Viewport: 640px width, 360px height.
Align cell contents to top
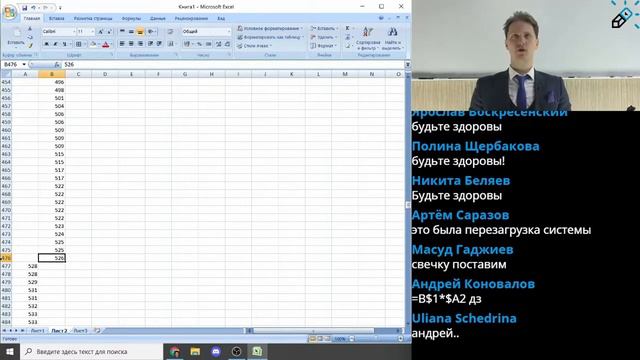(122, 31)
